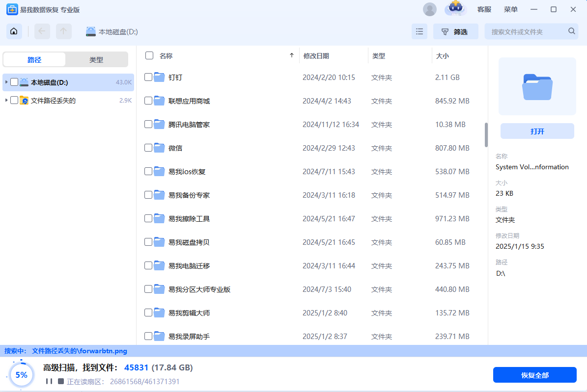
Task: Sort by 大小 column header
Action: (x=443, y=56)
